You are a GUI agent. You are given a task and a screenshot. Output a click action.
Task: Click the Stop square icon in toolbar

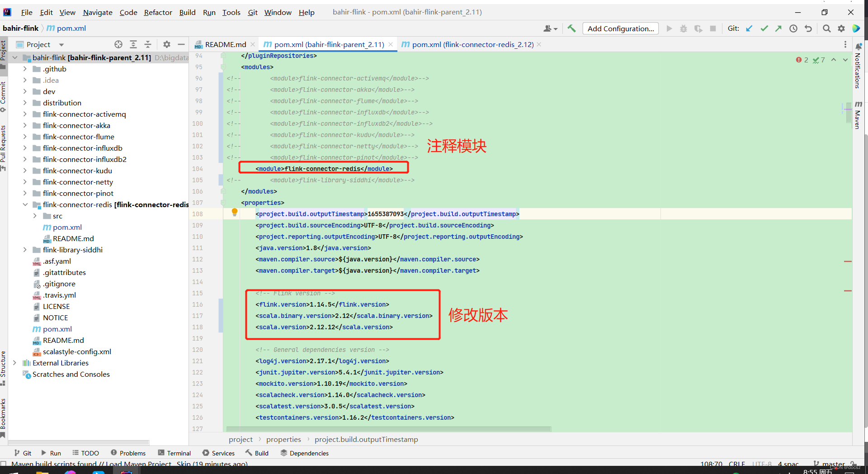[713, 28]
